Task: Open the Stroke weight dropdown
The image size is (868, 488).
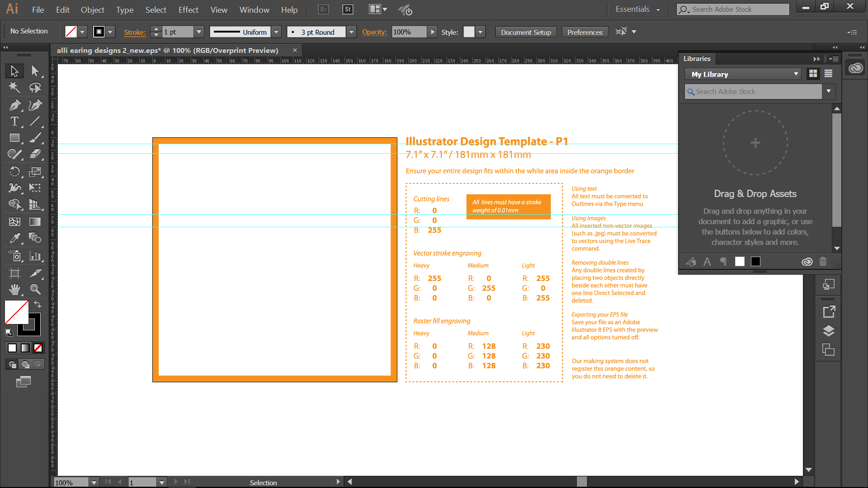Action: point(198,32)
